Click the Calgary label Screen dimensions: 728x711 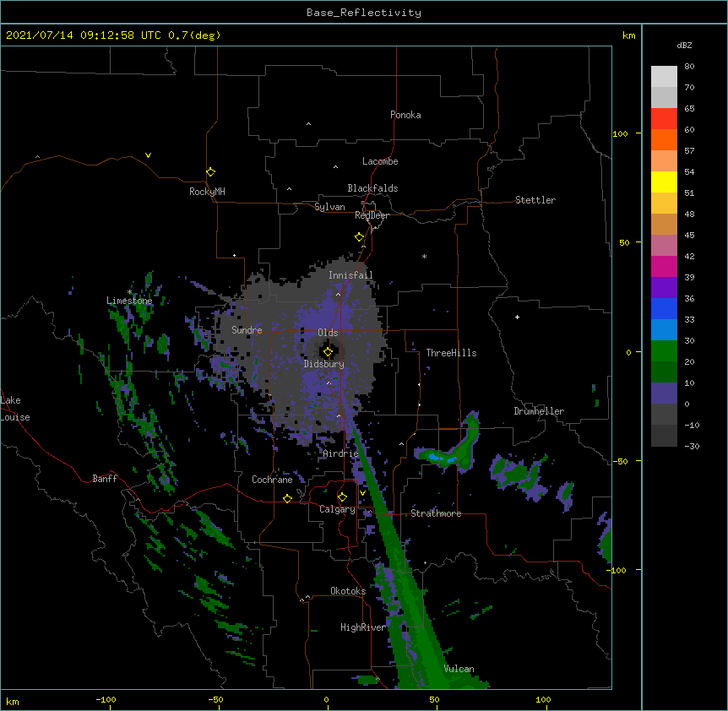click(338, 509)
